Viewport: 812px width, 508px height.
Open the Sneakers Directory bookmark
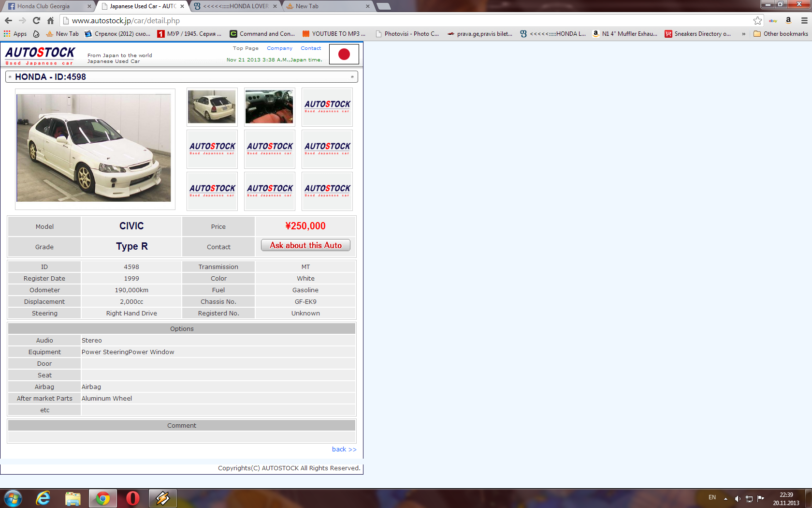click(698, 34)
